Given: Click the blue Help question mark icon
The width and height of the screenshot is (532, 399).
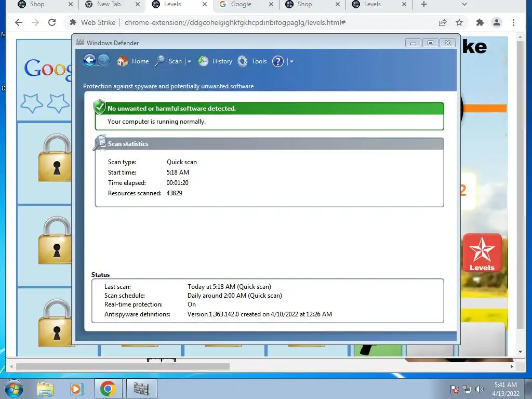Looking at the screenshot, I should point(278,61).
